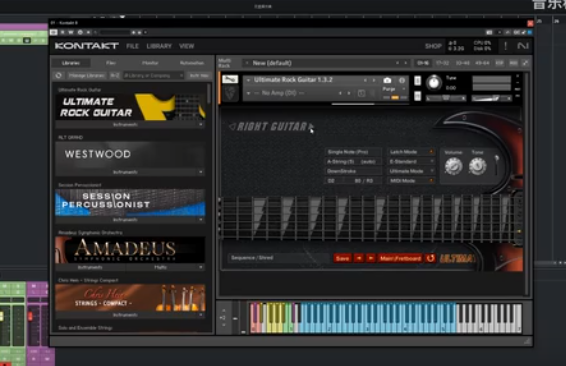
Task: Toggle the instrument mute button
Action: [418, 96]
